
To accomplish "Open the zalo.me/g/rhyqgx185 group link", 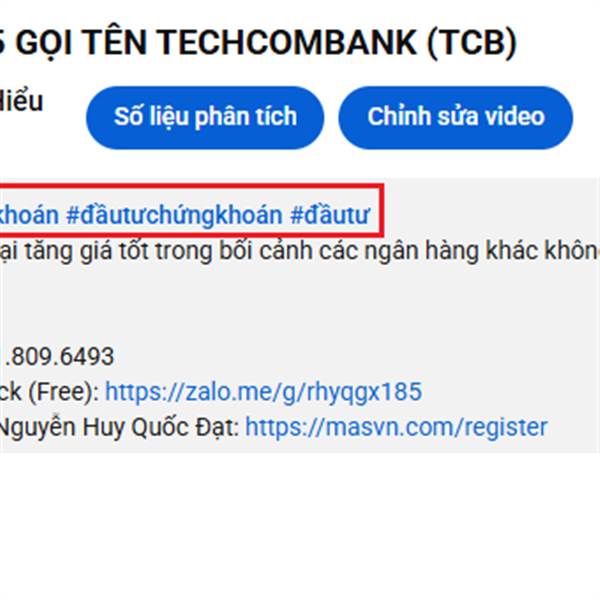I will tap(263, 391).
